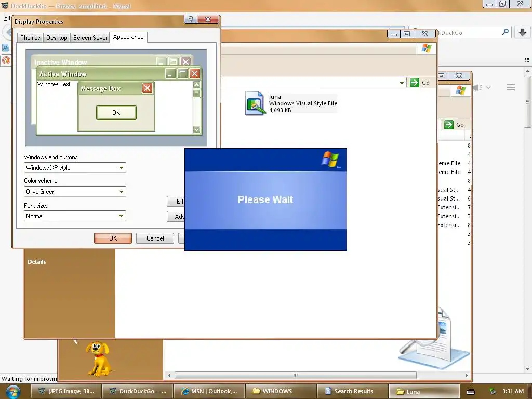Click the grid icon at the browser's right edge
This screenshot has width=532, height=399.
[527, 60]
